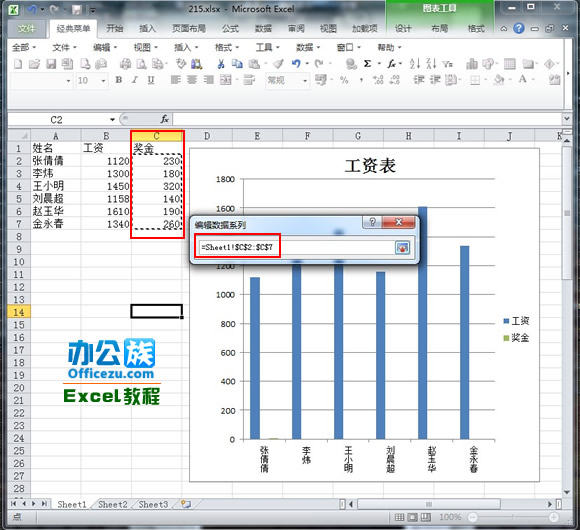Click the New workbook icon in toolbar

point(18,64)
